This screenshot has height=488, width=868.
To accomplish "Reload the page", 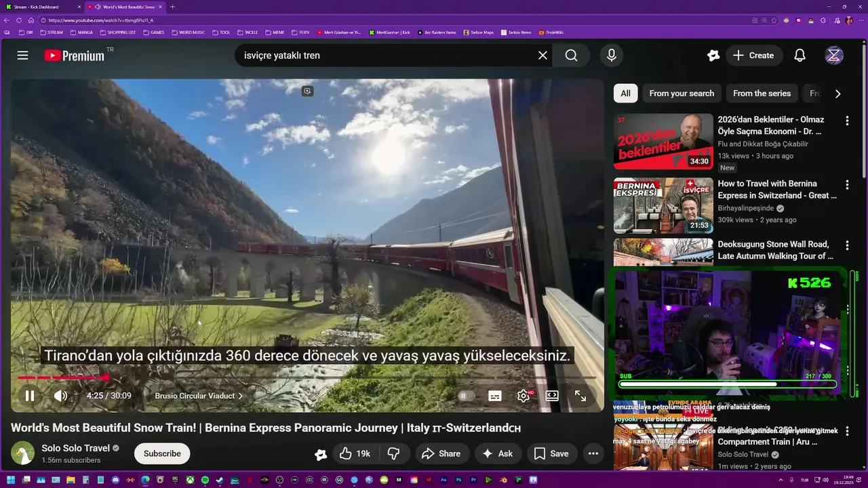I will pyautogui.click(x=19, y=20).
